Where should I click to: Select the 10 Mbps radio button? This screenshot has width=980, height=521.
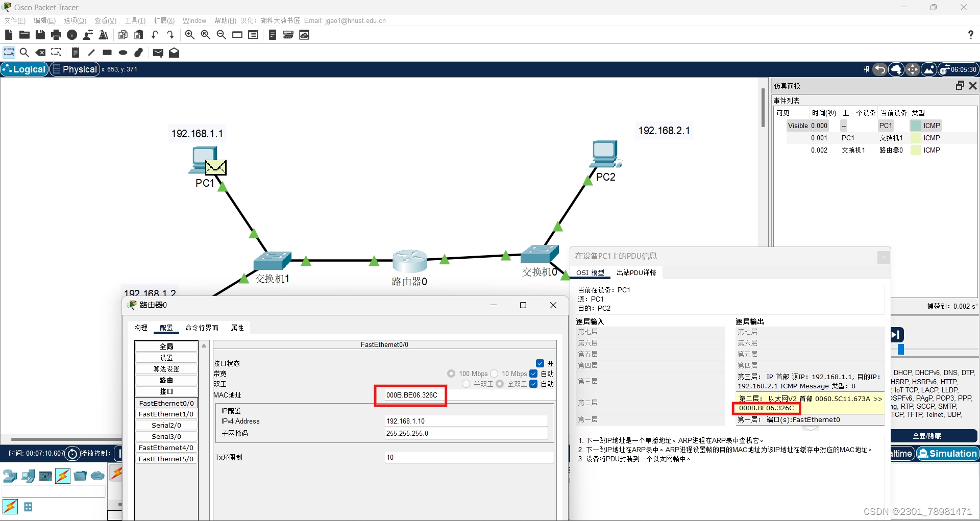[x=494, y=374]
